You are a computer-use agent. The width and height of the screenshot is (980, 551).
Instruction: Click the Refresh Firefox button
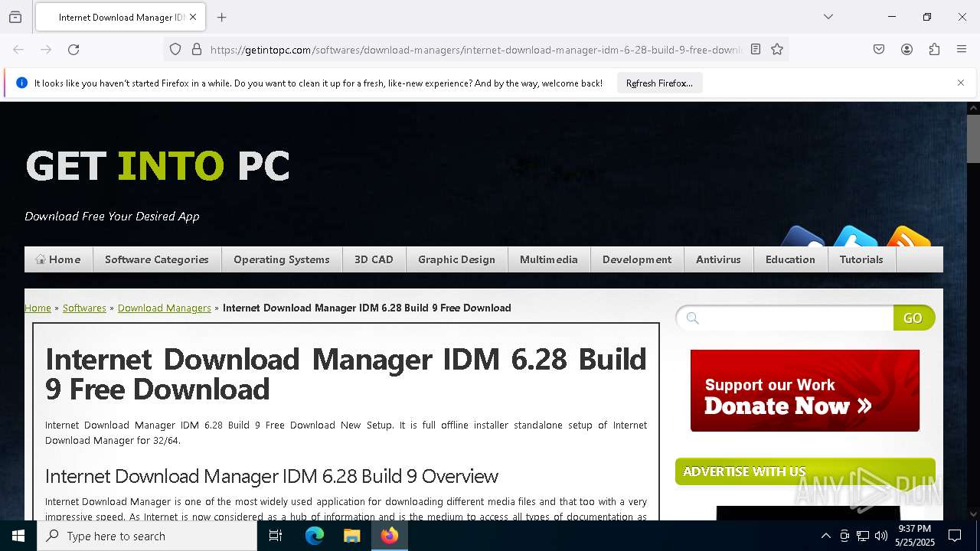[659, 83]
